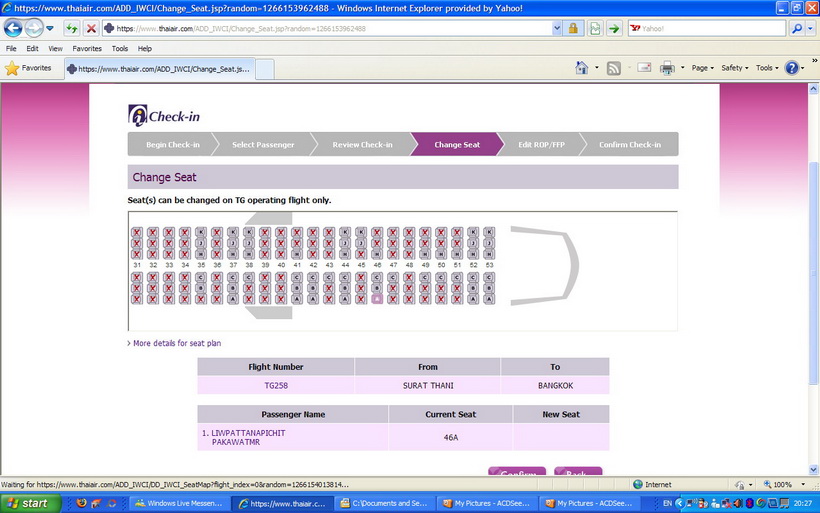
Task: Open Windows Live Messenger from the taskbar
Action: (x=178, y=503)
